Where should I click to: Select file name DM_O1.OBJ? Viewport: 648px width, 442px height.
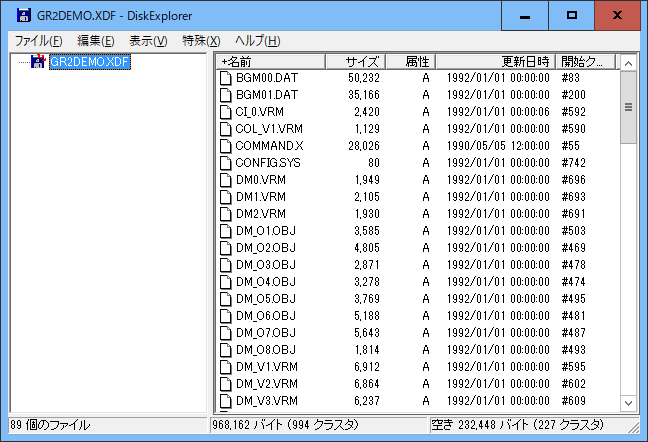click(266, 231)
